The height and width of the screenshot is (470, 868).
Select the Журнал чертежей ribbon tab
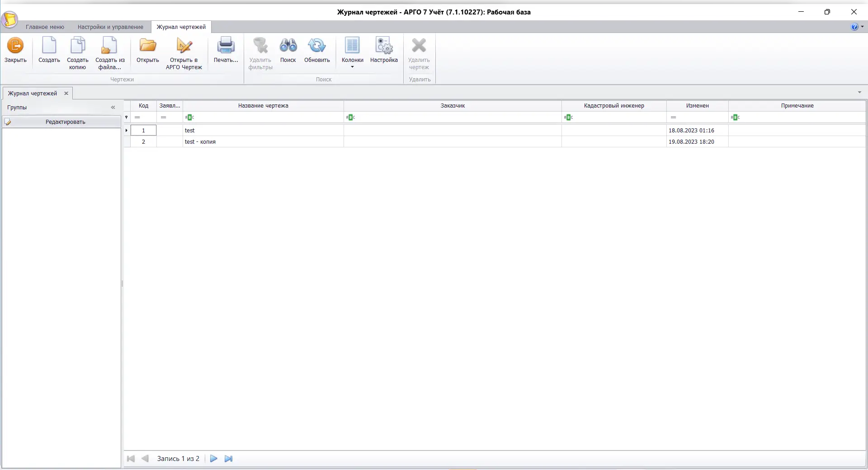tap(181, 27)
